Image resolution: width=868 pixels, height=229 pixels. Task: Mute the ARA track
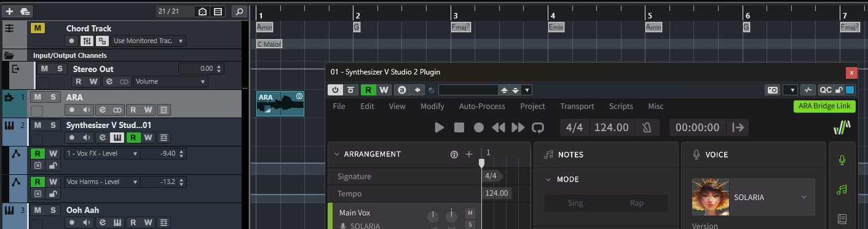[38, 97]
